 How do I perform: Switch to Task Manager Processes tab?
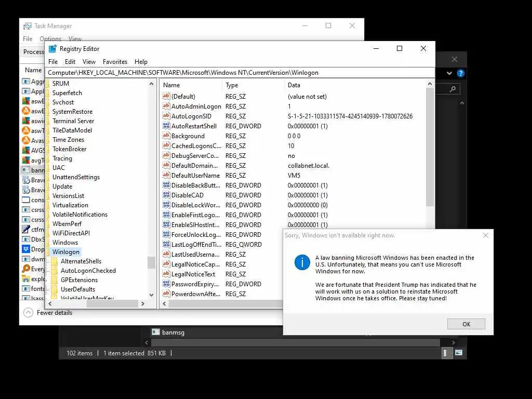[x=34, y=51]
